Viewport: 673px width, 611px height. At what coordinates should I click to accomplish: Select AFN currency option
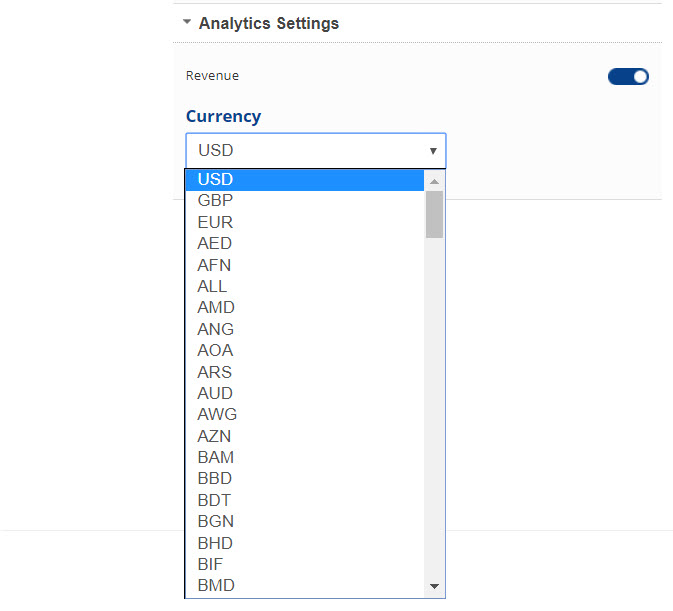(x=215, y=265)
